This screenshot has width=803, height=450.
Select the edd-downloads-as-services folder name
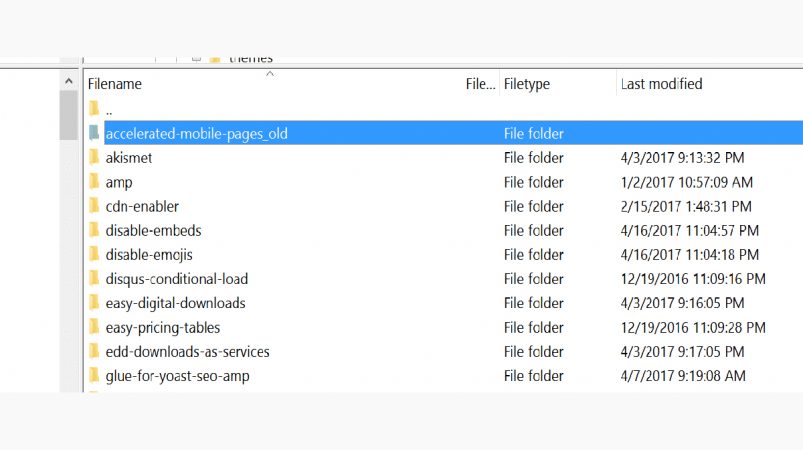tap(187, 352)
